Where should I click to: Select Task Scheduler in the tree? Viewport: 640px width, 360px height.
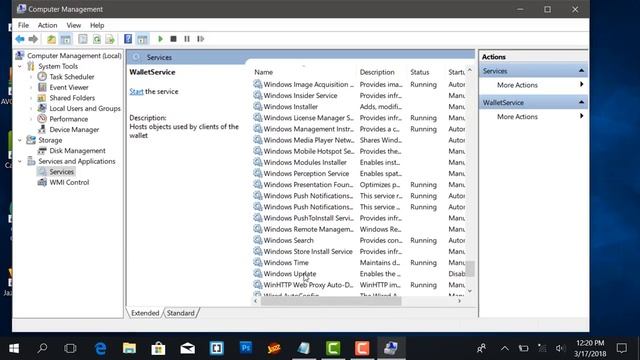coord(72,77)
